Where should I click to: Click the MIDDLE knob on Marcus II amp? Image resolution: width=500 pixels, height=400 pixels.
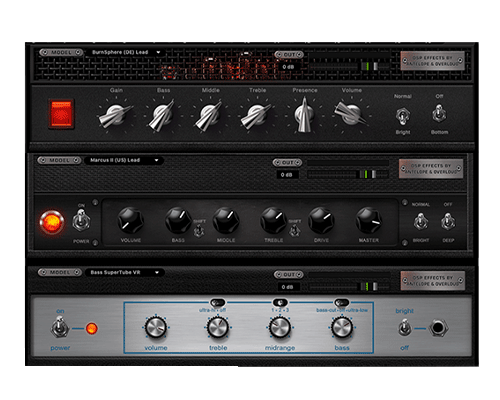226,220
